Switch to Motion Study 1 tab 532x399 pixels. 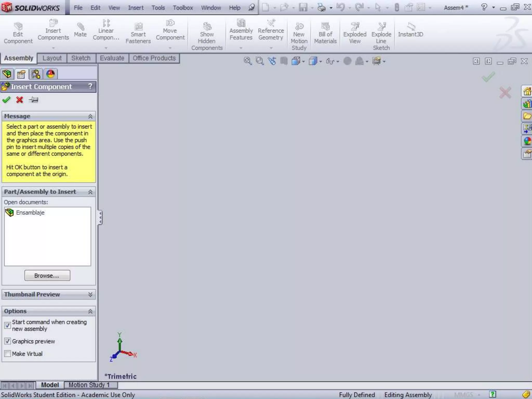click(x=89, y=385)
